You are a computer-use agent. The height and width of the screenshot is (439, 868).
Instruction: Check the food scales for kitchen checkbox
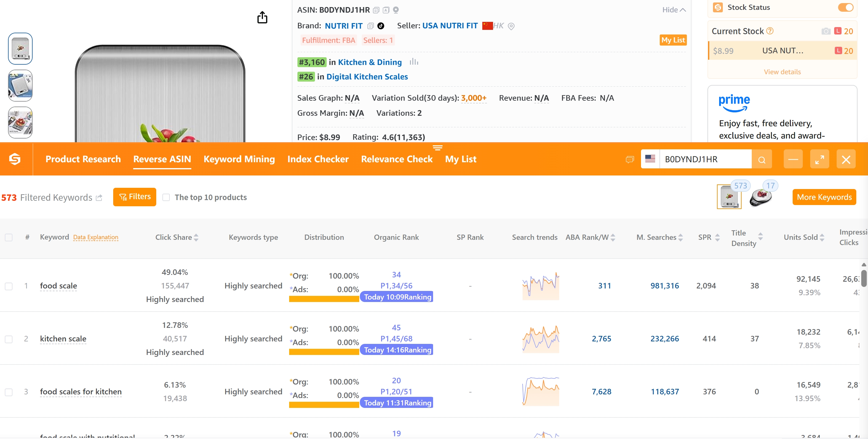click(9, 392)
